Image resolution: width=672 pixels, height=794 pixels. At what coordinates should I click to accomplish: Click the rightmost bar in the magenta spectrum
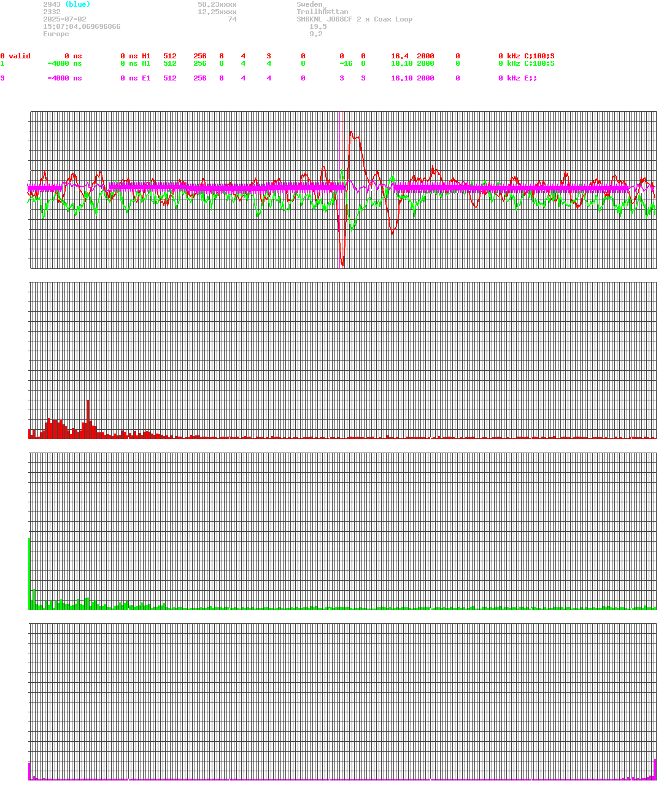[655, 769]
